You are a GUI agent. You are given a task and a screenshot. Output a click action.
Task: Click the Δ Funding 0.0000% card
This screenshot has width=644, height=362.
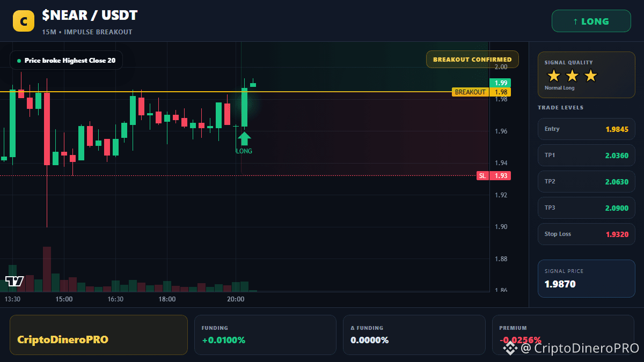pos(414,335)
